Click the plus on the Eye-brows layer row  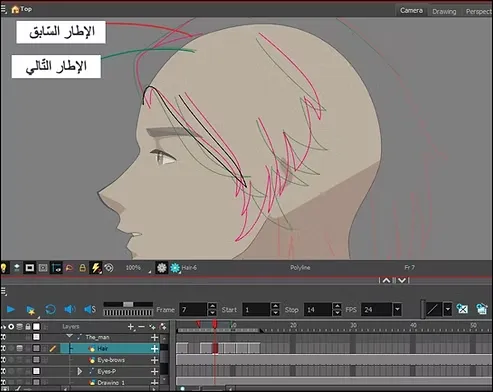tap(154, 360)
